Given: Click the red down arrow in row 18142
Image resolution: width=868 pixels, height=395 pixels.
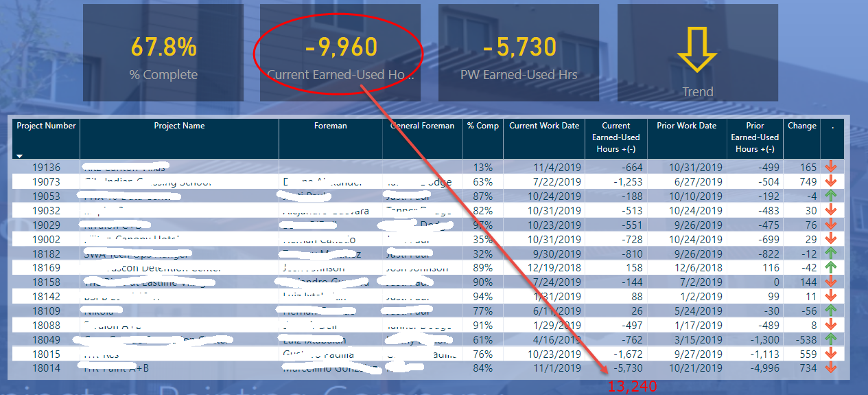Looking at the screenshot, I should [831, 296].
